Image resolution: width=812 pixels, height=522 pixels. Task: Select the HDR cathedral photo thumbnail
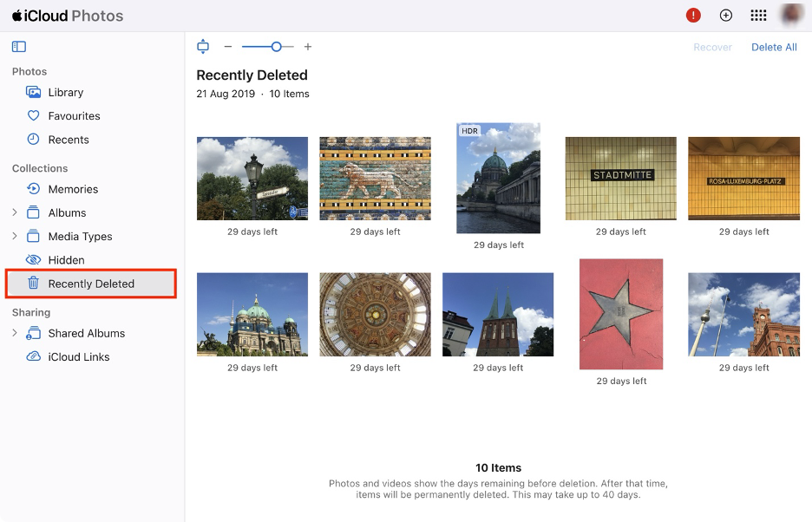[497, 178]
